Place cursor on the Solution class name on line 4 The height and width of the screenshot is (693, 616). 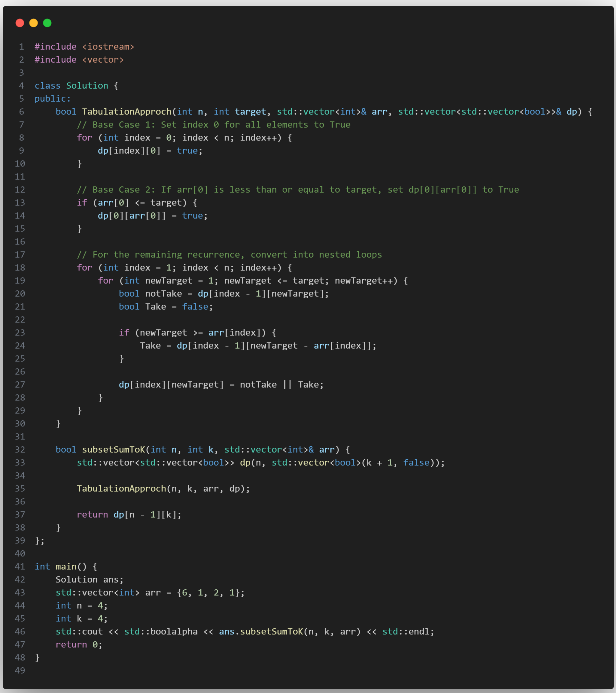click(87, 86)
